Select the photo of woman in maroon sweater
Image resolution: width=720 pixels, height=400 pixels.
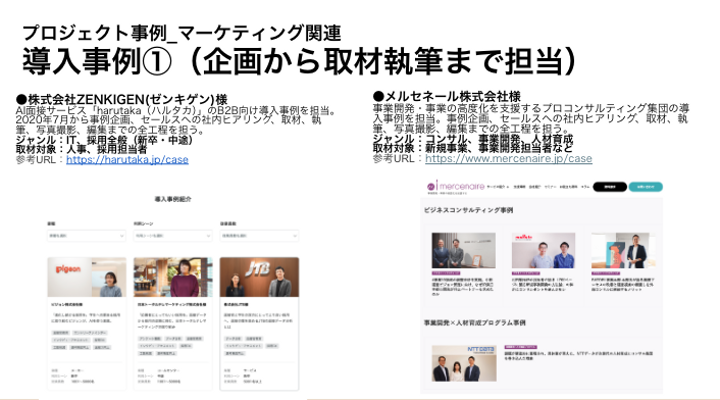point(173,277)
